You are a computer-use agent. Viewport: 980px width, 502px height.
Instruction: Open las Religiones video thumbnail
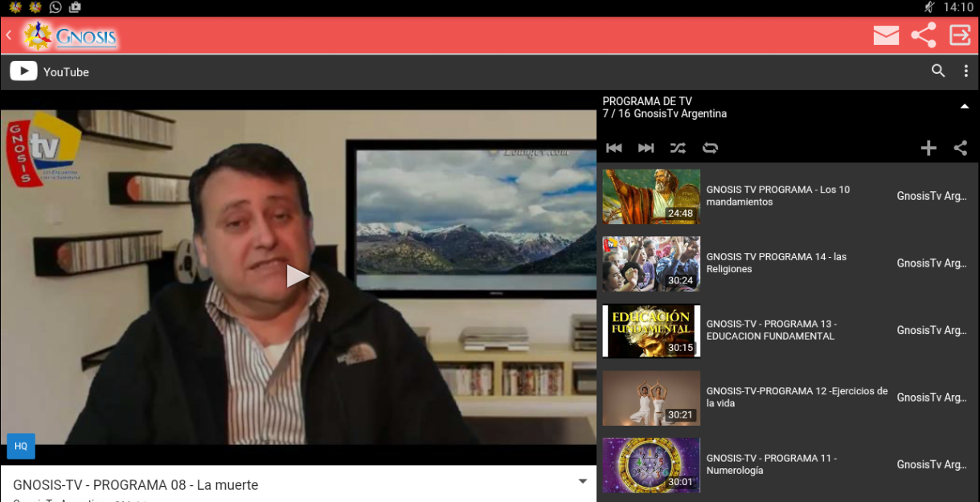click(x=651, y=263)
